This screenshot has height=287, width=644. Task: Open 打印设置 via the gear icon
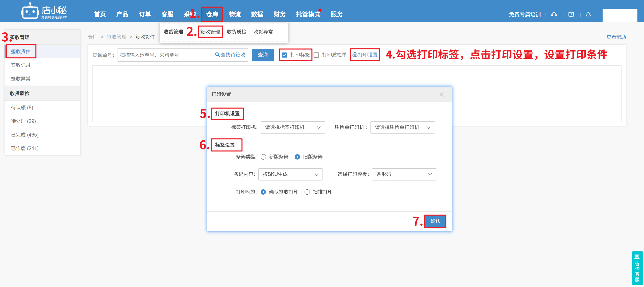click(355, 55)
